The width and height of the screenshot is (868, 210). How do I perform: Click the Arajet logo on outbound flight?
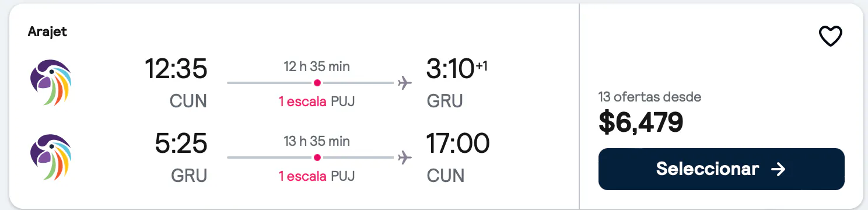51,83
